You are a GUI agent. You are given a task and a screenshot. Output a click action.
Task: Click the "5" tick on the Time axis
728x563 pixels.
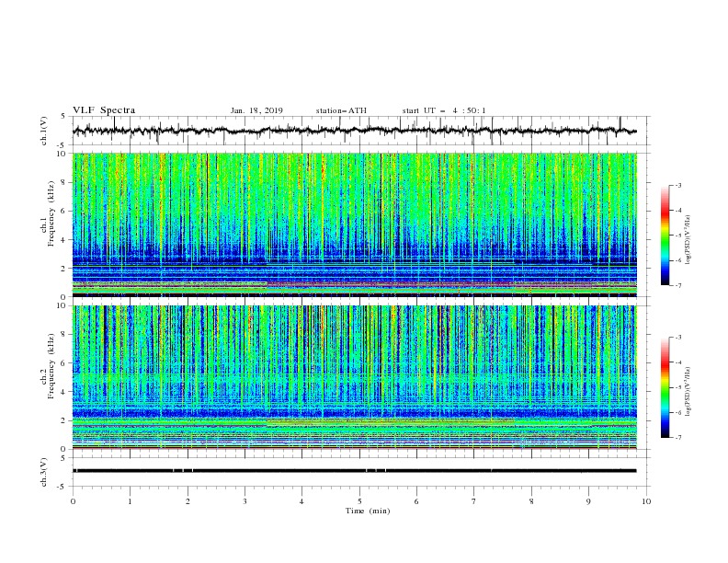point(359,501)
